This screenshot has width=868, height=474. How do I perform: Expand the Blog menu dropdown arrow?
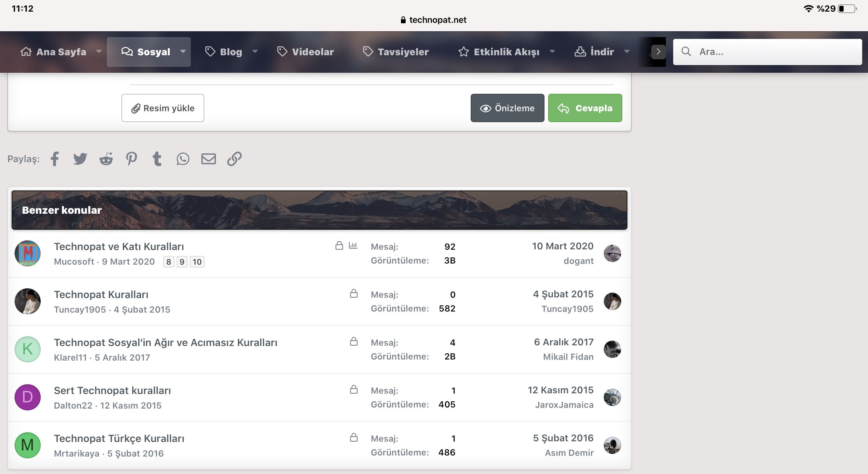tap(255, 52)
